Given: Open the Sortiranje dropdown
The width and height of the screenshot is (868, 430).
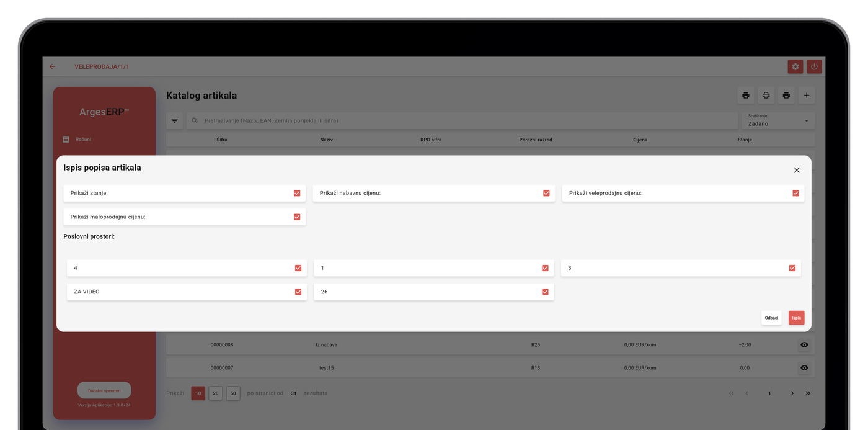Looking at the screenshot, I should tap(778, 120).
